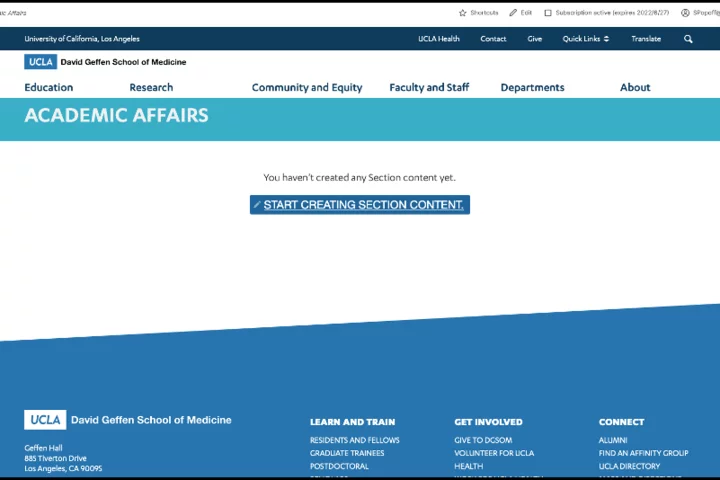The width and height of the screenshot is (720, 480).
Task: Open UCLA Directory footer link
Action: [629, 466]
